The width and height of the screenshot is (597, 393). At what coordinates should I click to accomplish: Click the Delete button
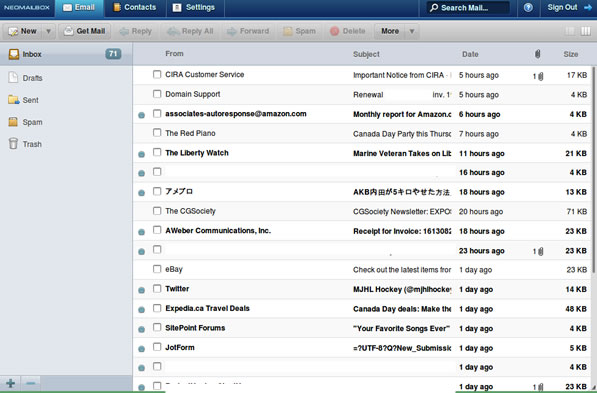348,31
